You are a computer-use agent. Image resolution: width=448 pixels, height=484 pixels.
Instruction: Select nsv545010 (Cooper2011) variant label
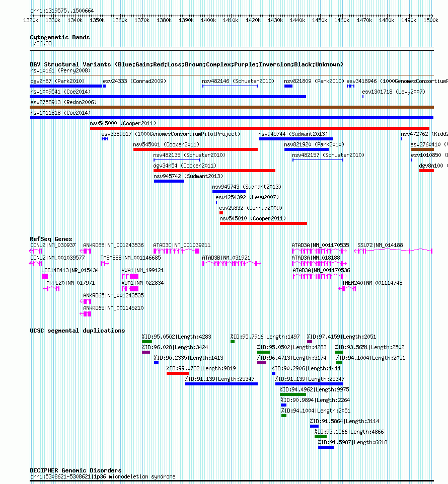[x=253, y=218]
